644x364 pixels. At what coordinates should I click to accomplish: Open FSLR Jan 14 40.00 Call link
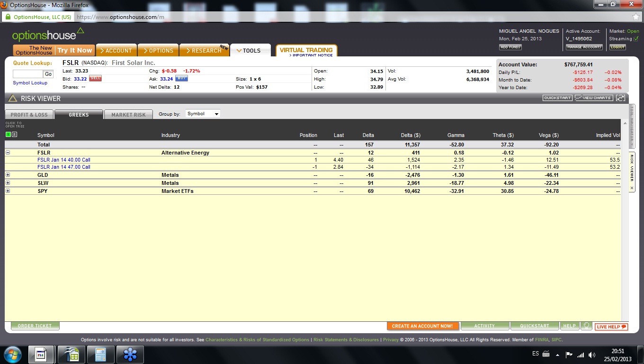tap(64, 160)
